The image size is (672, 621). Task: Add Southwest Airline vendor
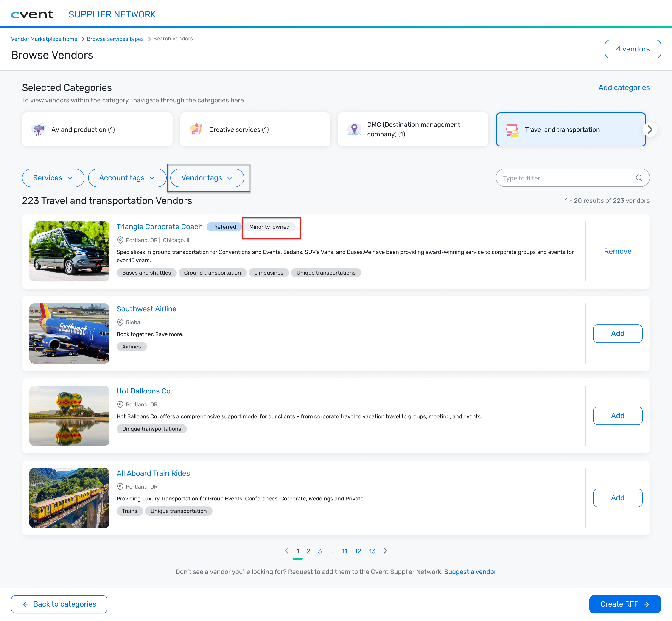618,333
